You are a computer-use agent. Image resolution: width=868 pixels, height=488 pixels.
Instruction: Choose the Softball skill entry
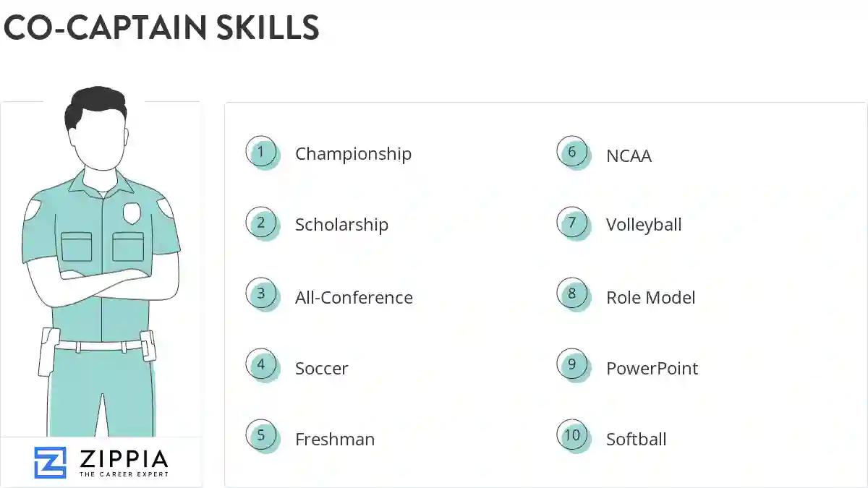click(636, 439)
